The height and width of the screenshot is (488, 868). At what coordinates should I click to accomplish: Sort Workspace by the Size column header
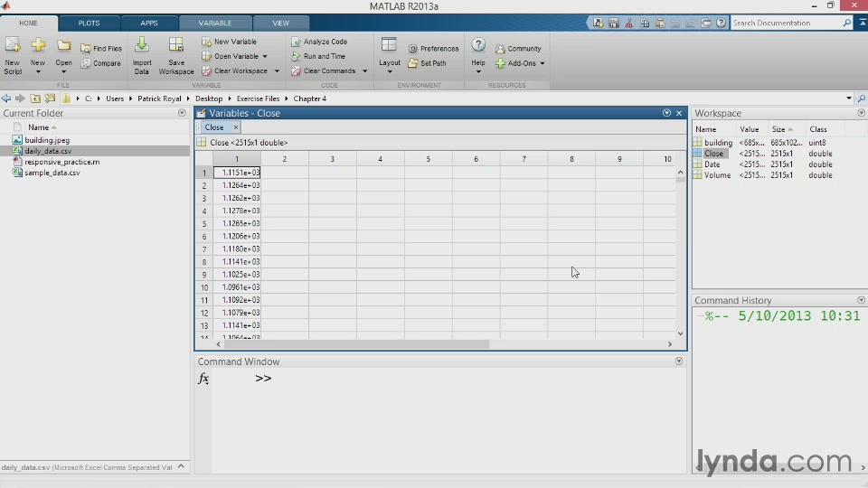point(781,129)
